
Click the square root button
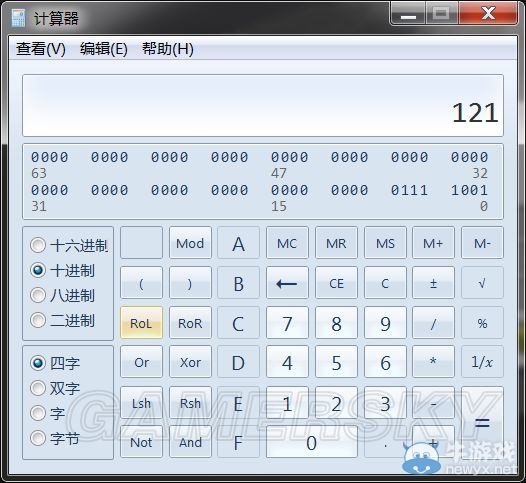coord(482,283)
